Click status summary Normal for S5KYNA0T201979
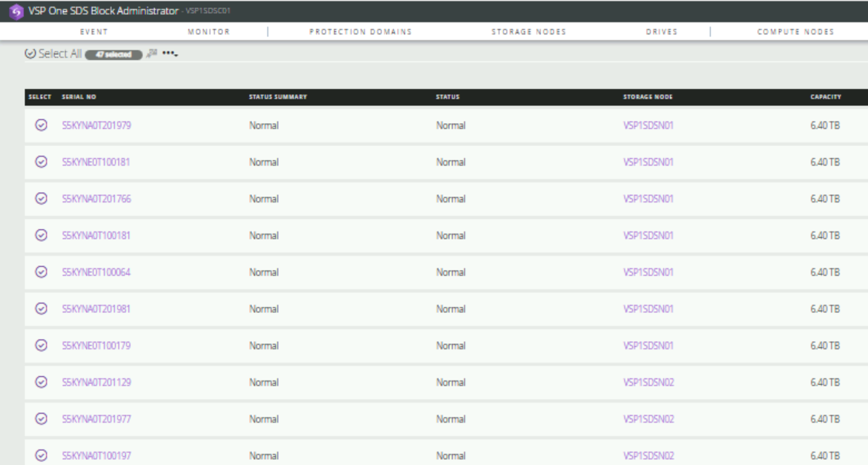The width and height of the screenshot is (868, 465). pyautogui.click(x=263, y=125)
